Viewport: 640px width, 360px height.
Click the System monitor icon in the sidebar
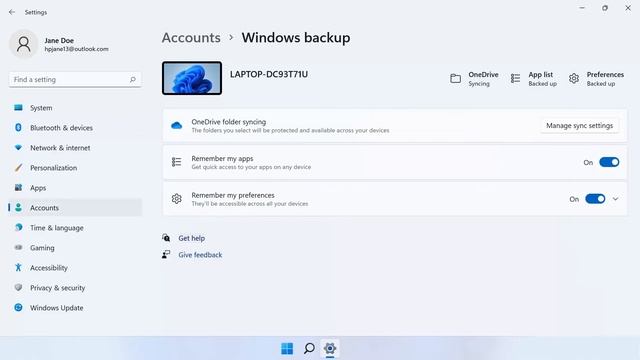pyautogui.click(x=18, y=108)
